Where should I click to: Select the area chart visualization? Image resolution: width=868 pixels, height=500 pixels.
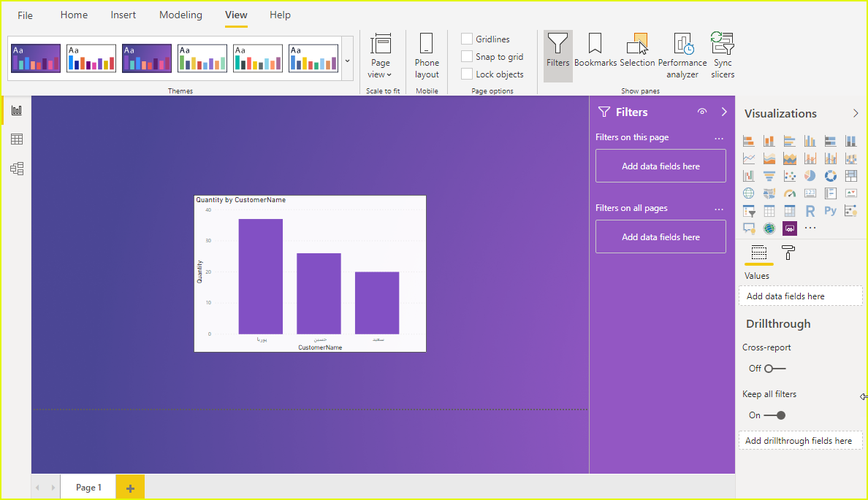click(x=769, y=158)
